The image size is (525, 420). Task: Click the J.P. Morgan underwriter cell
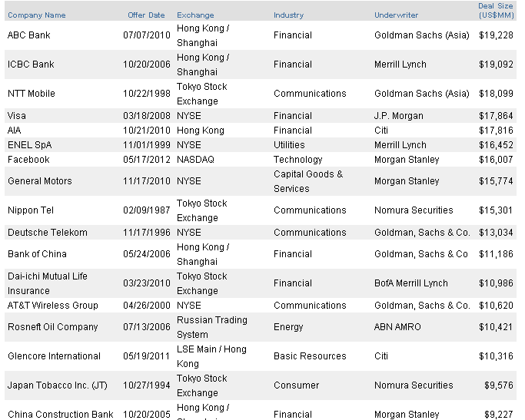coord(399,116)
